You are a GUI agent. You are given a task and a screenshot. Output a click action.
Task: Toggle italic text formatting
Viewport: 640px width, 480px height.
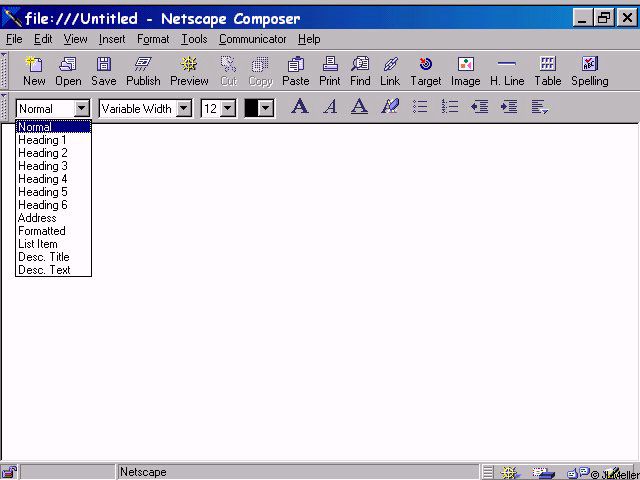pyautogui.click(x=330, y=107)
